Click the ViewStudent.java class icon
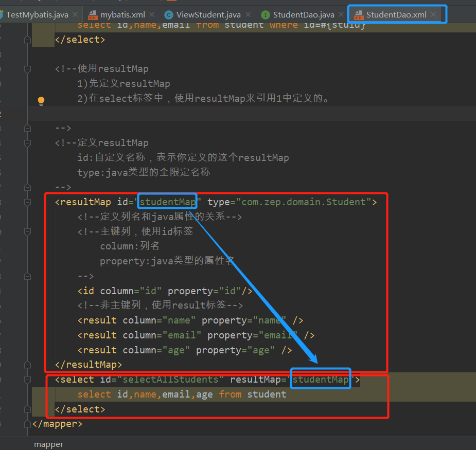The width and height of the screenshot is (476, 450). pos(168,15)
